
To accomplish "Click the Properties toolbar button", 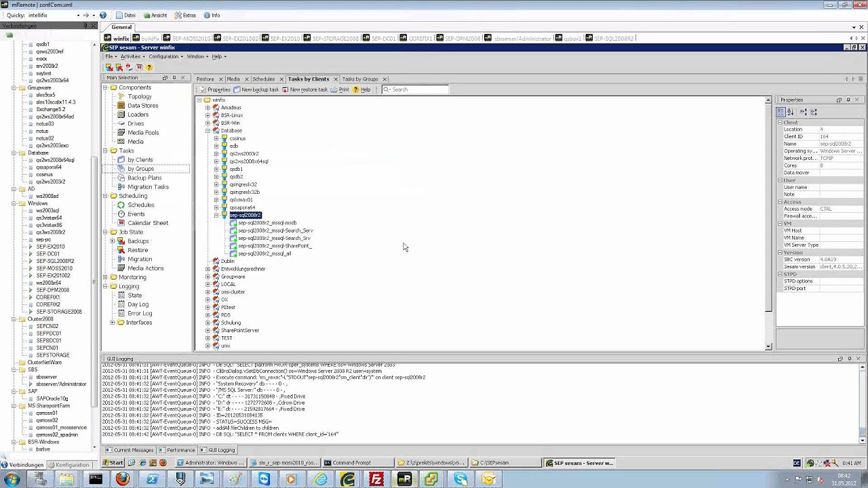I will pos(215,89).
